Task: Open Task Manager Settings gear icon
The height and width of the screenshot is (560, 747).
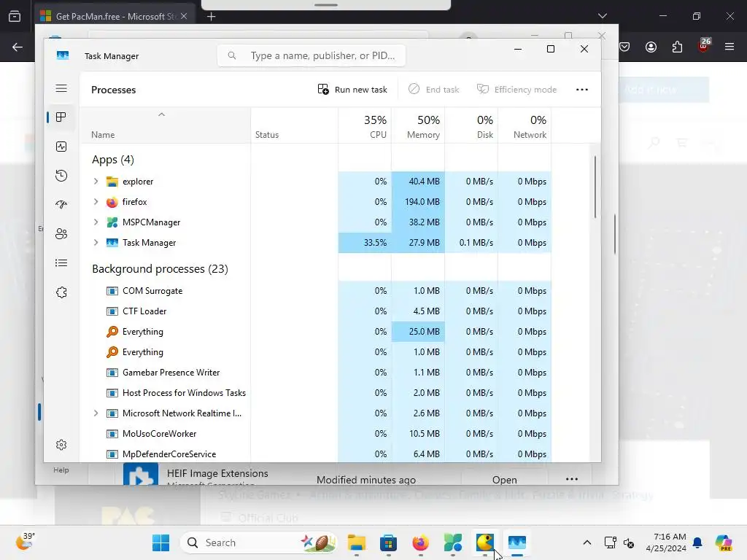Action: point(61,445)
